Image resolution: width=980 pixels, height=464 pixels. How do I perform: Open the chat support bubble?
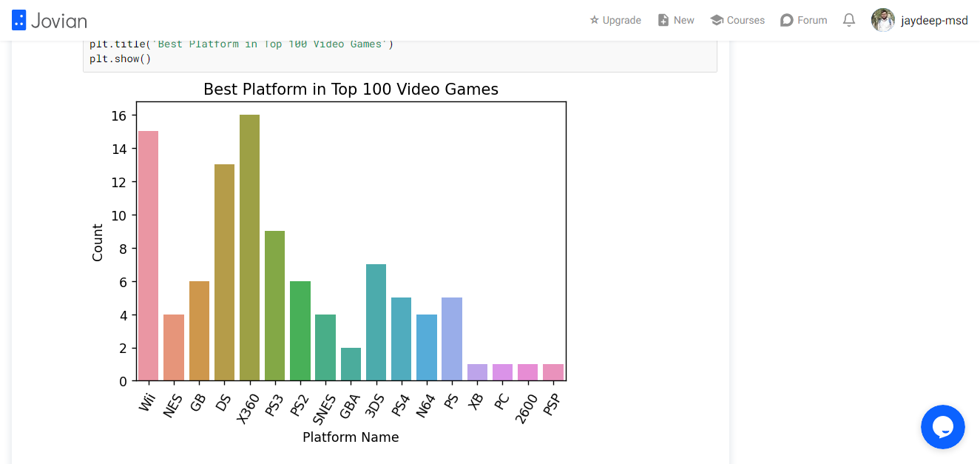pos(943,427)
